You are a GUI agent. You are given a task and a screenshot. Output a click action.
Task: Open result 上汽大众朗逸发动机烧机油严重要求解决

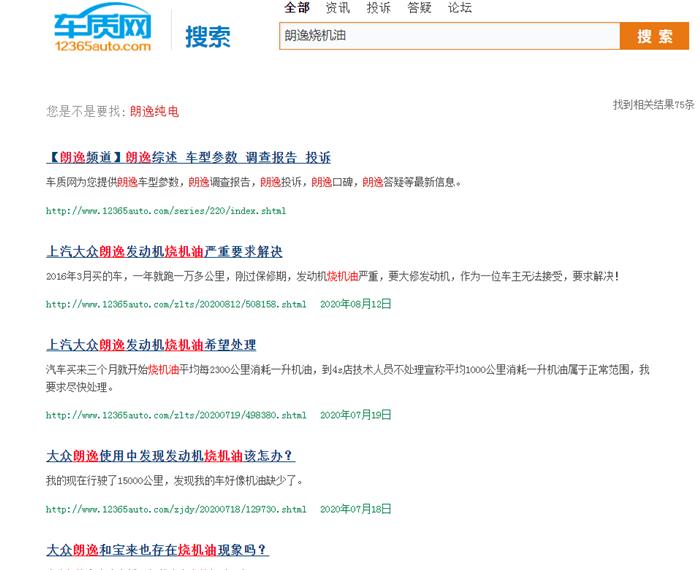click(x=164, y=251)
